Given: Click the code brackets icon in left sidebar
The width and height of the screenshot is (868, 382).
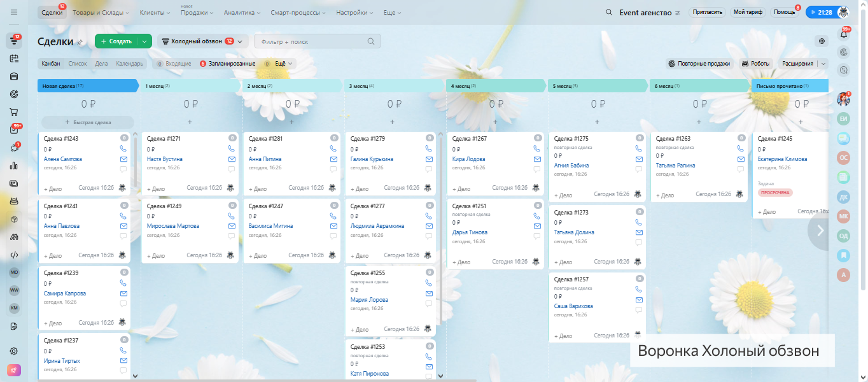Looking at the screenshot, I should click(x=14, y=255).
